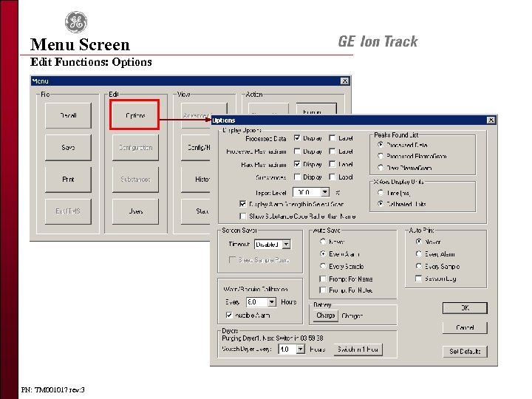532x399 pixels.
Task: Click the Disabled value in Timeout field
Action: point(268,245)
